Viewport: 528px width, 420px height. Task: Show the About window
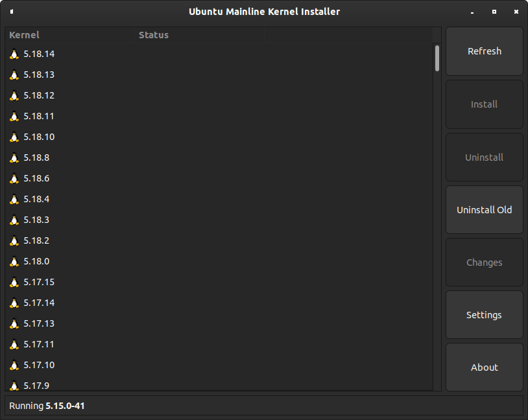point(484,367)
